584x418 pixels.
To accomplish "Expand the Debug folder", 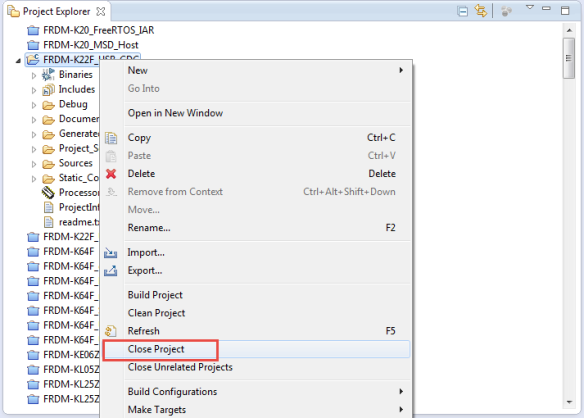I will pos(34,105).
